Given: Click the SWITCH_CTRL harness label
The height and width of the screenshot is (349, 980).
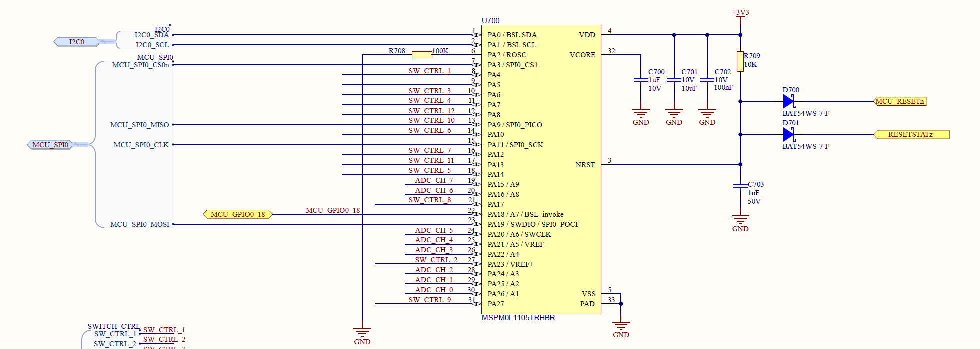Looking at the screenshot, I should [x=114, y=326].
